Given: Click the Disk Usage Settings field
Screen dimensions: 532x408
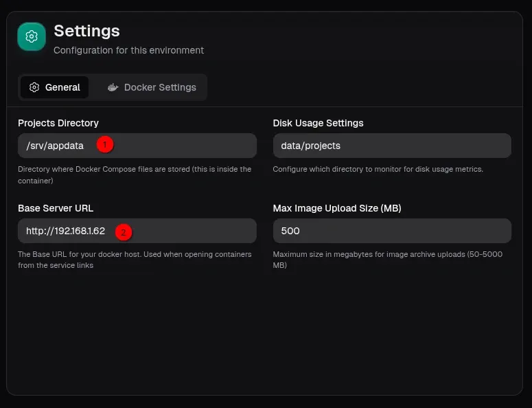Looking at the screenshot, I should (391, 146).
